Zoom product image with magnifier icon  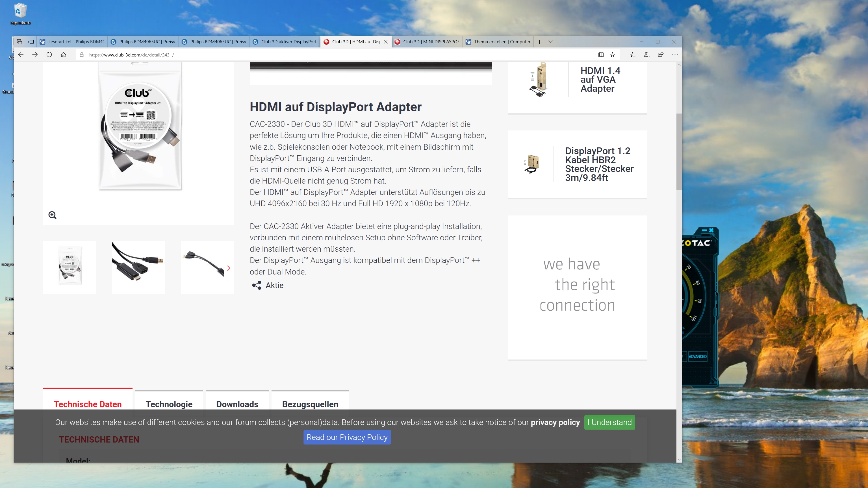point(52,215)
